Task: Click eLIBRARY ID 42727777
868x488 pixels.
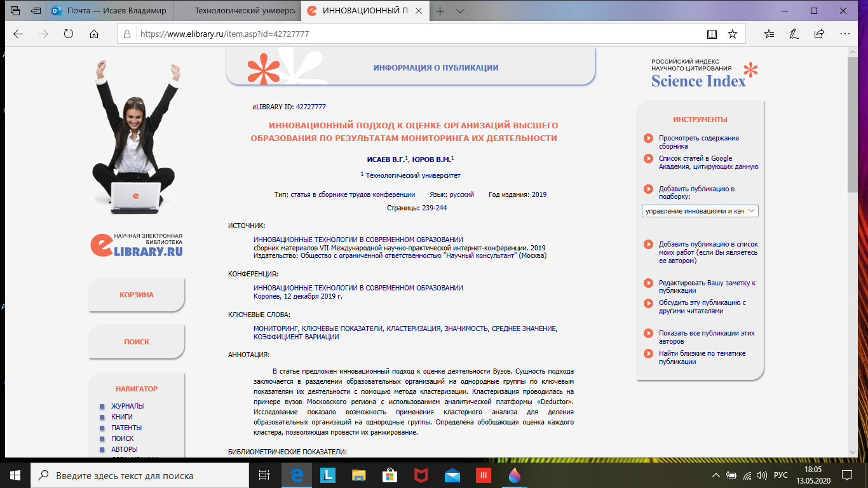Action: click(x=311, y=107)
